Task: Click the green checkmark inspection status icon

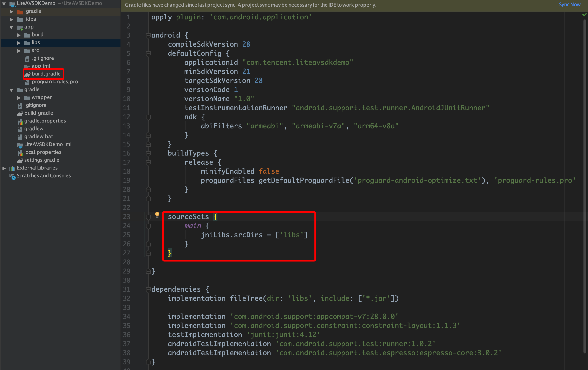Action: point(584,15)
